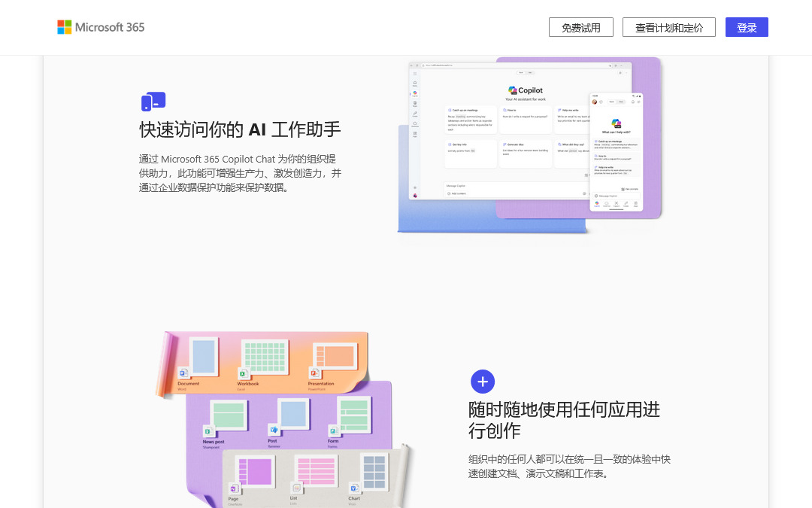Click the 登录 sign-in button
The height and width of the screenshot is (508, 812).
(x=747, y=28)
